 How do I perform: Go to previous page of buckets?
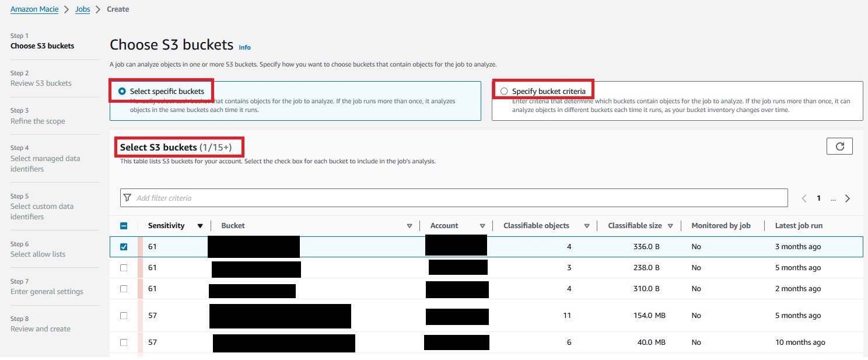pyautogui.click(x=804, y=198)
